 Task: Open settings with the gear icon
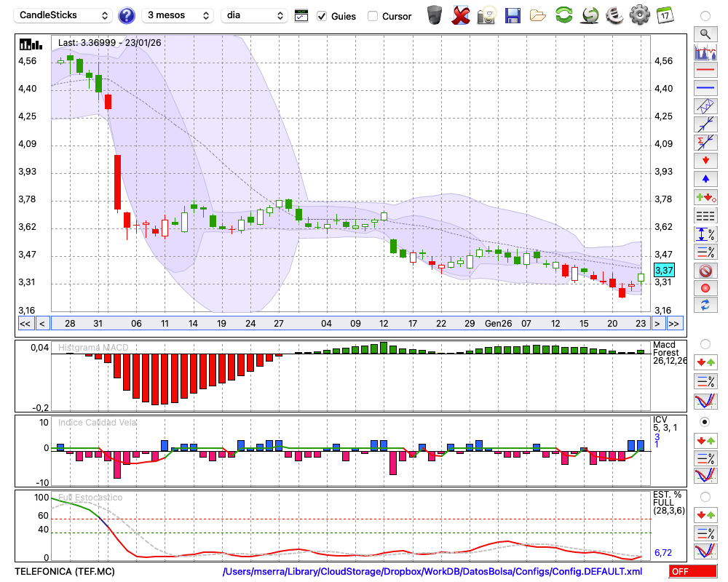pyautogui.click(x=639, y=15)
